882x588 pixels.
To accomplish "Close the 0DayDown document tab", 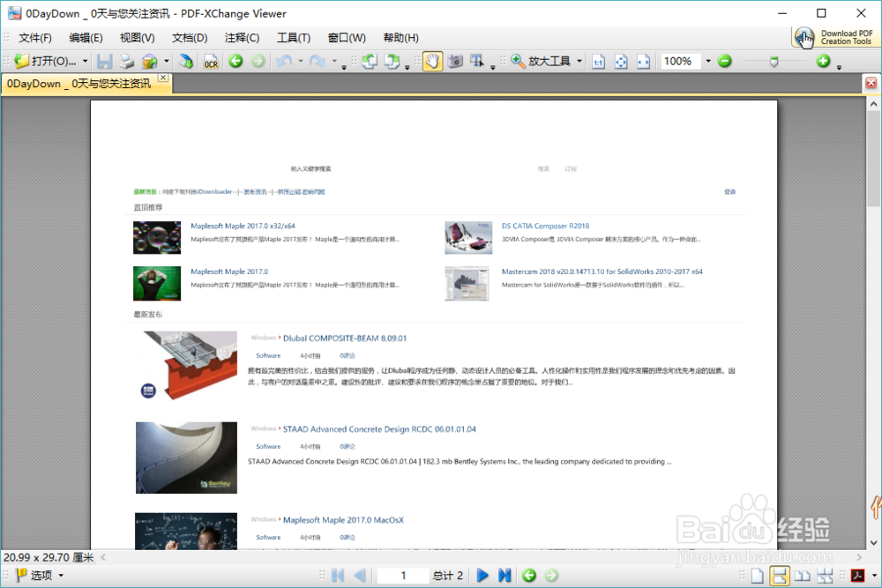I will click(163, 78).
